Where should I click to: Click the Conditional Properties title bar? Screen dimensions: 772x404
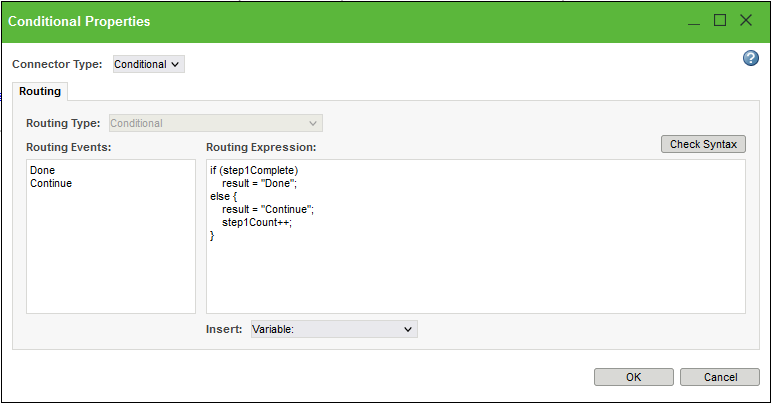point(300,20)
